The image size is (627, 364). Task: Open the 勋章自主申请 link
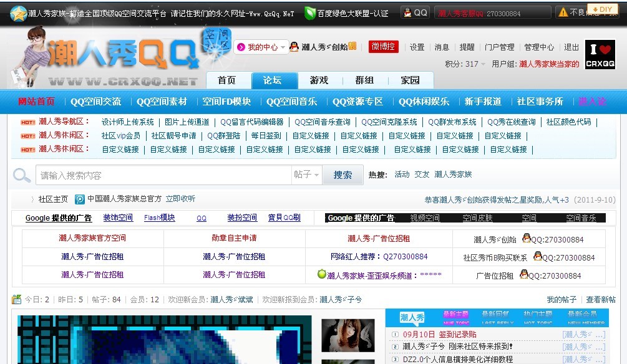234,238
